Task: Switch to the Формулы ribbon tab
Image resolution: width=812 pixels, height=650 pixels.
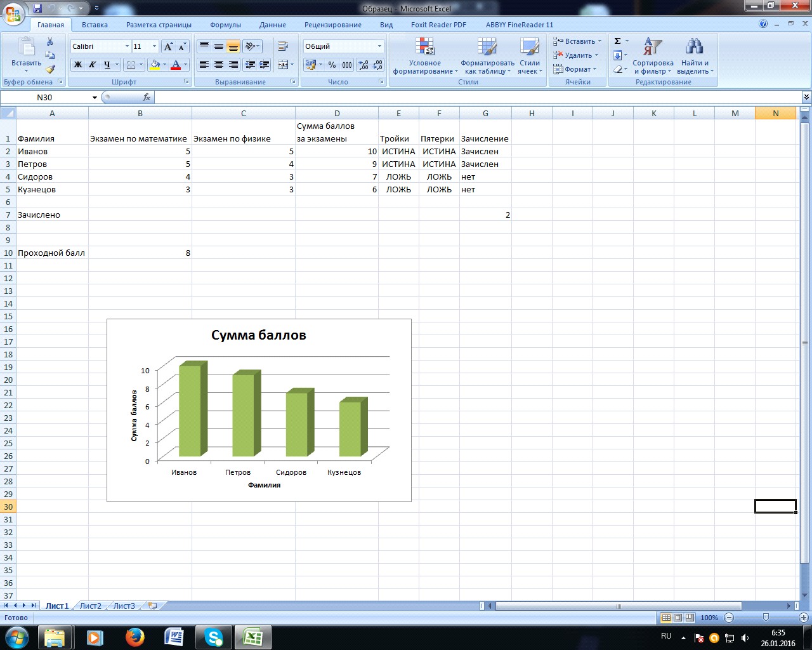Action: pos(225,25)
